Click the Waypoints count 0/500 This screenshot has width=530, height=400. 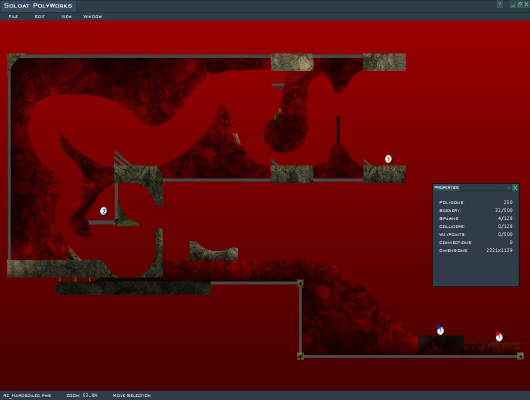coord(505,234)
